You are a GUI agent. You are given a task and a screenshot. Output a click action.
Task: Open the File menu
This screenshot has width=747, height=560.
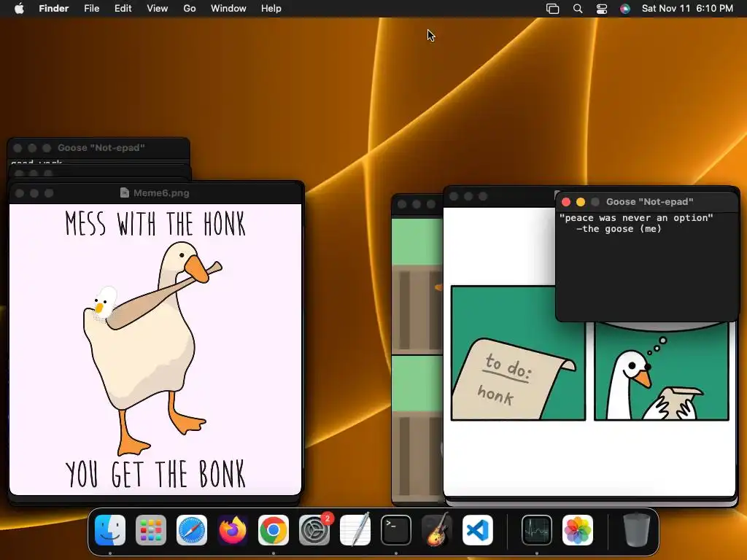[x=91, y=9]
